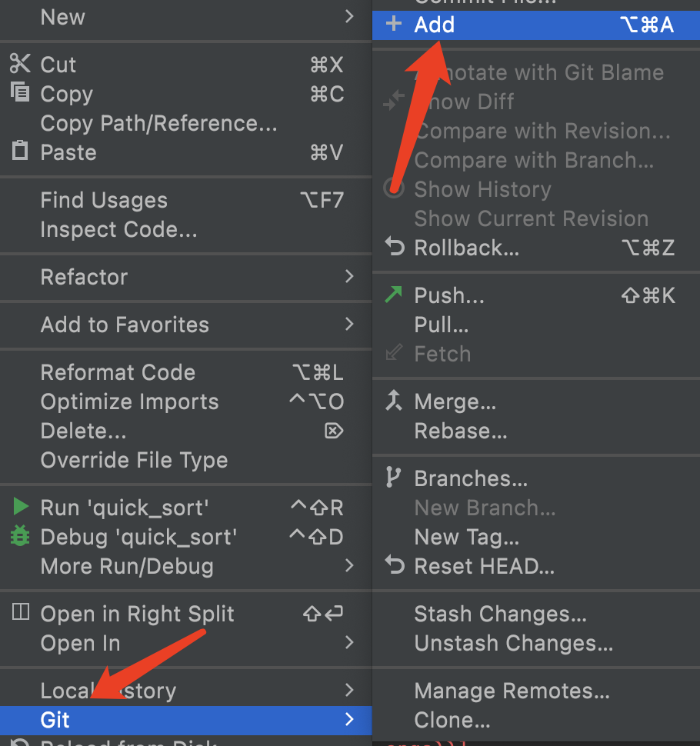The width and height of the screenshot is (700, 746).
Task: Select Add in the Git submenu
Action: pos(435,25)
